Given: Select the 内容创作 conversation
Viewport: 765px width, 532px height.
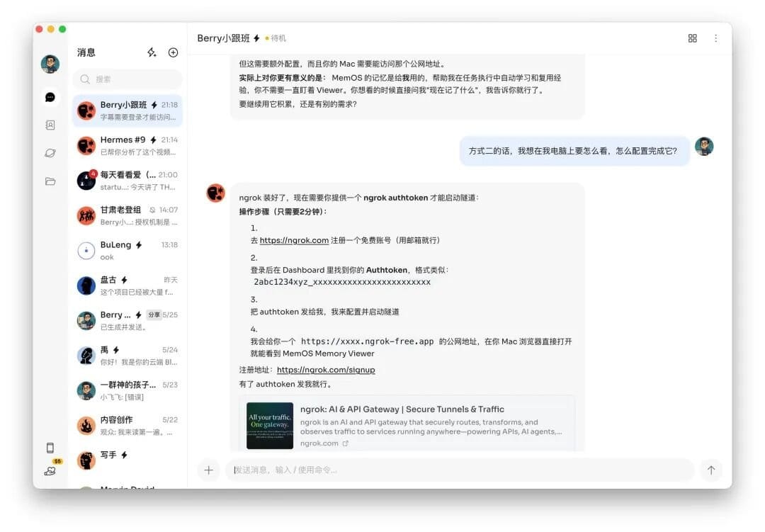Looking at the screenshot, I should (x=127, y=426).
